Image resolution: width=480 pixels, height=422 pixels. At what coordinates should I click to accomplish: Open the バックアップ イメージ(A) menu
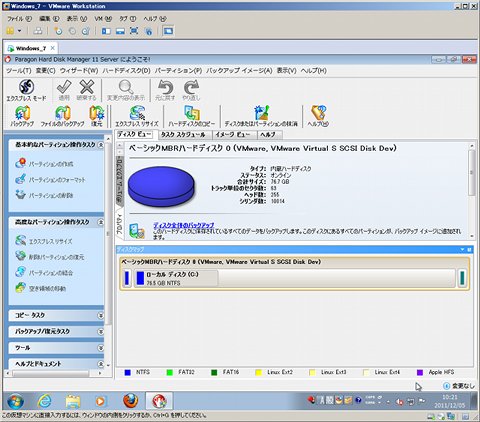239,71
